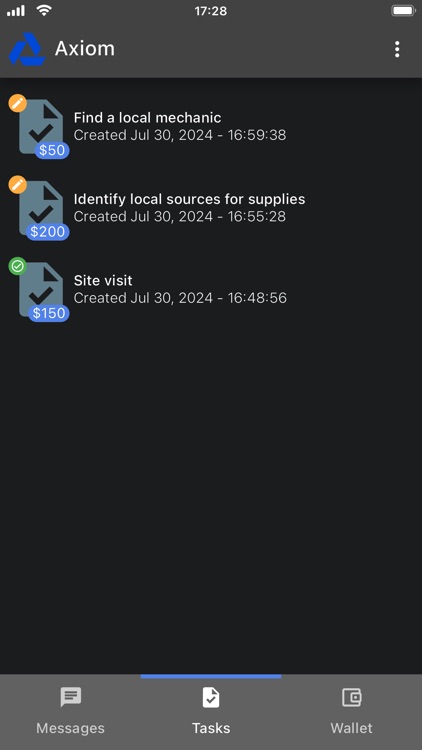The image size is (422, 750).
Task: Tap the $150 price badge
Action: coord(49,313)
